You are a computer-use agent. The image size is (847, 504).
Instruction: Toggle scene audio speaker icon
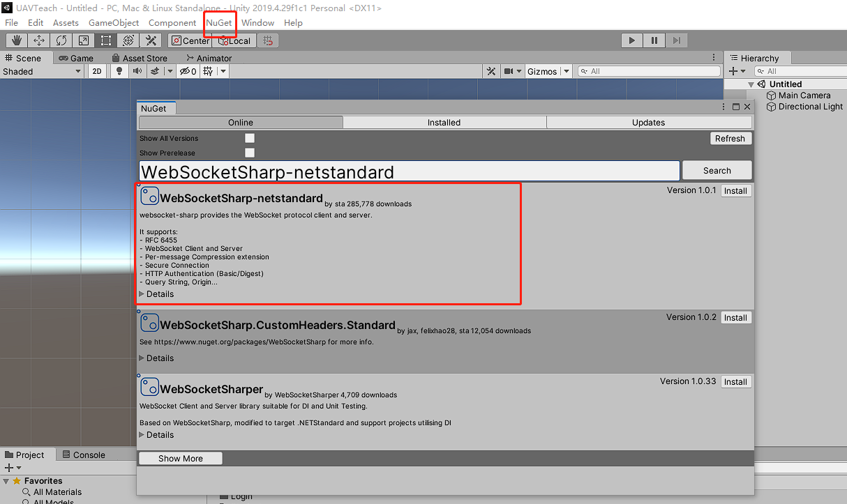(x=137, y=71)
